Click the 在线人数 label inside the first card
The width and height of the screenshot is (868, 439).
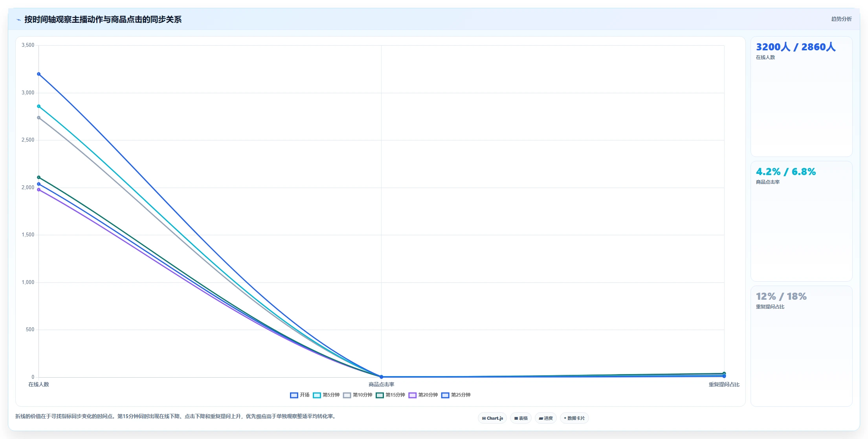coord(765,57)
